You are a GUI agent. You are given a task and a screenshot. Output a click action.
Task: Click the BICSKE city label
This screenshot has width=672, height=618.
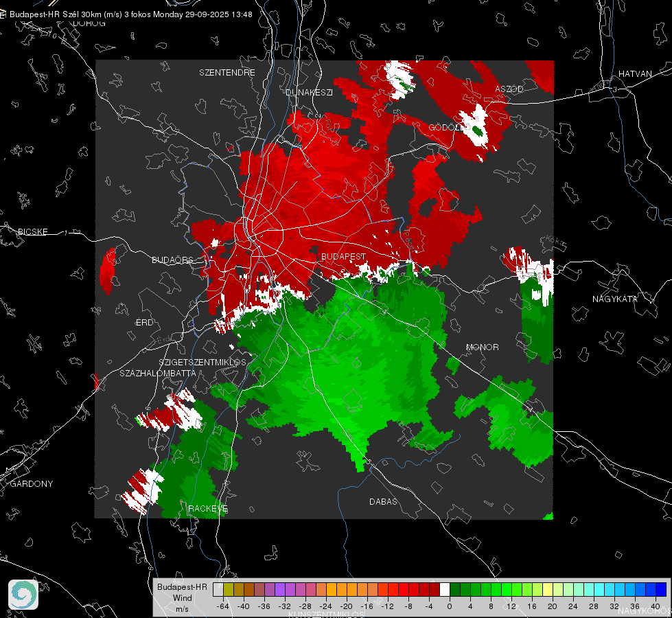tap(32, 232)
